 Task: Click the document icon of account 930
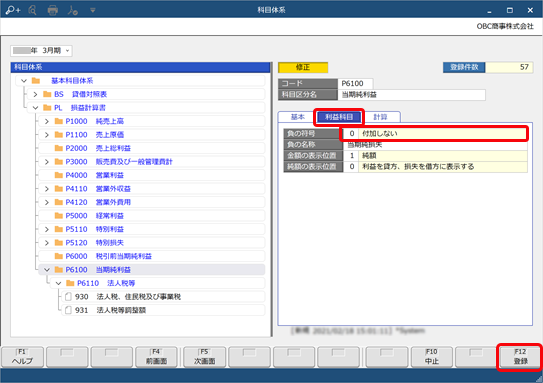tap(68, 297)
